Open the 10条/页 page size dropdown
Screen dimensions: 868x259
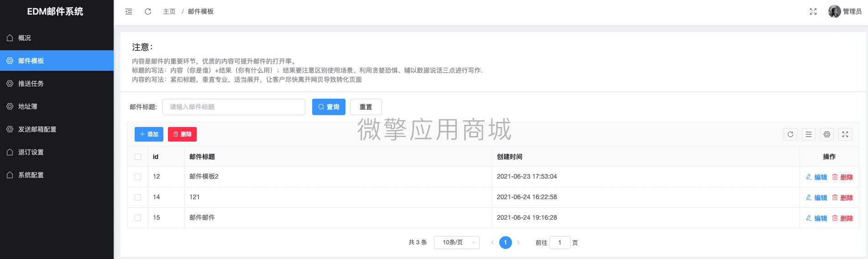(x=457, y=243)
